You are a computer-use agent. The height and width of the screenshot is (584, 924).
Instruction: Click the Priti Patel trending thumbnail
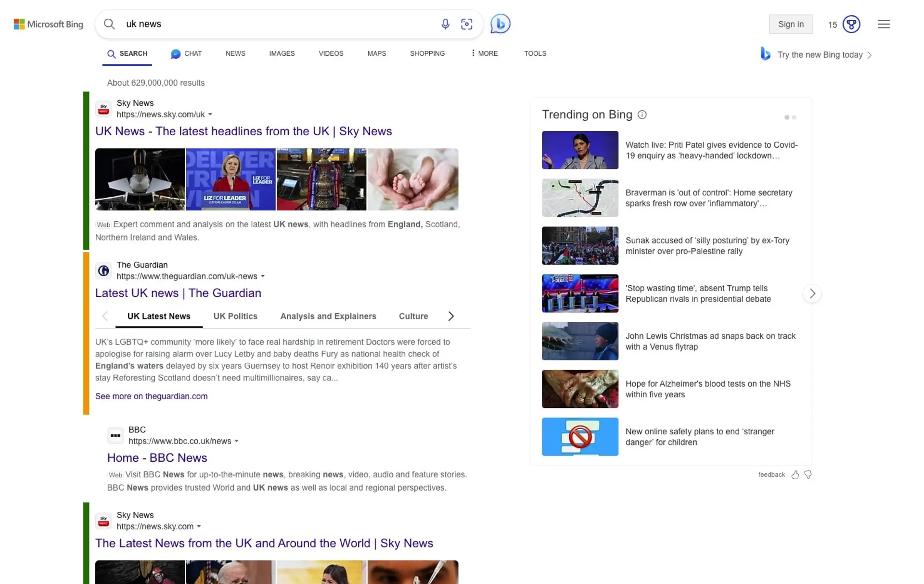[580, 150]
